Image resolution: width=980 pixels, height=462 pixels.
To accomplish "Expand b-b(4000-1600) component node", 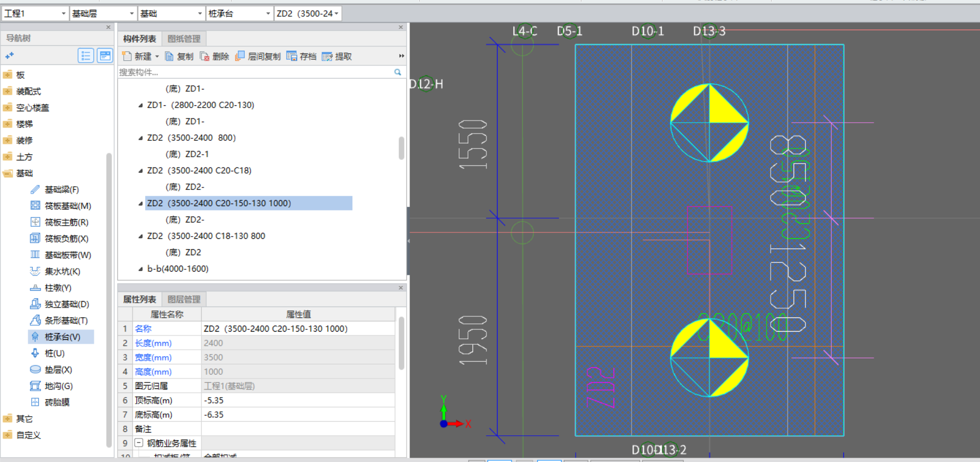I will [141, 269].
